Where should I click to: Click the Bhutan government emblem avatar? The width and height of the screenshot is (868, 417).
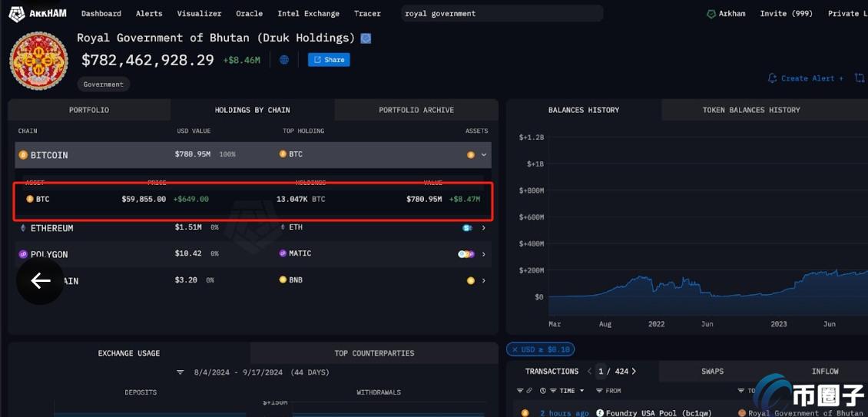tap(38, 61)
